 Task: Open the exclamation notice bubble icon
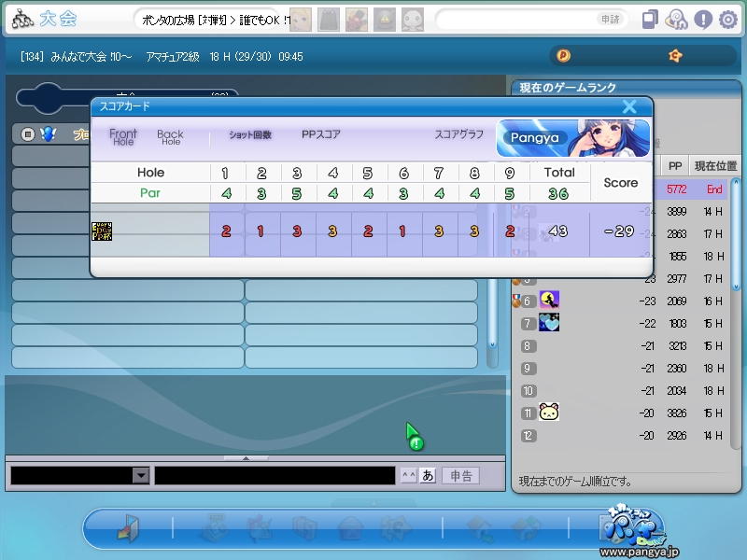703,20
